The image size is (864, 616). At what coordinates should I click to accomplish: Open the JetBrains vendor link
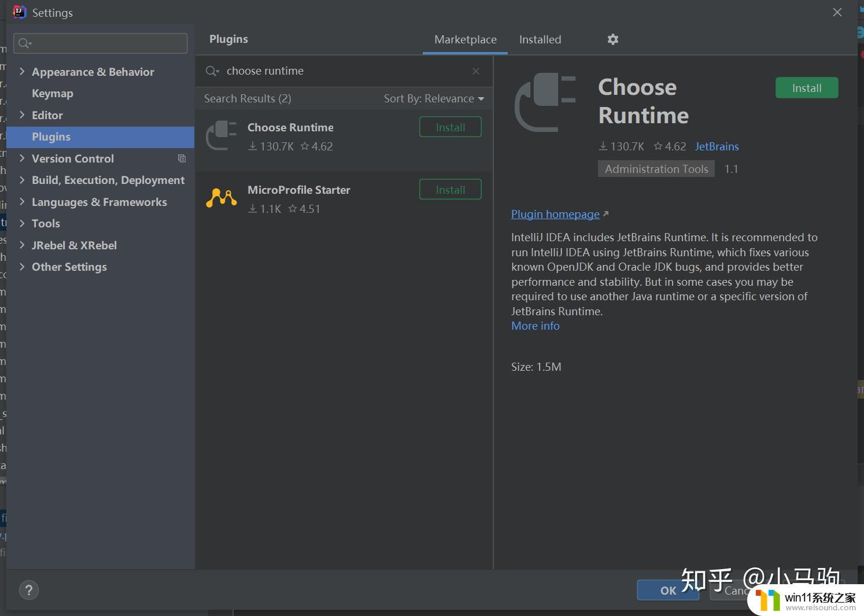(x=717, y=146)
